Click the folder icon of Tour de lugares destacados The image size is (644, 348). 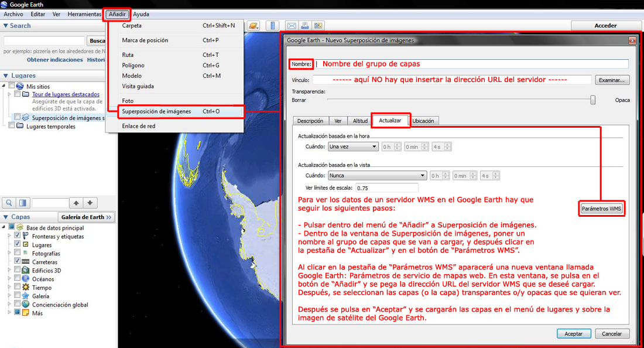tap(25, 94)
